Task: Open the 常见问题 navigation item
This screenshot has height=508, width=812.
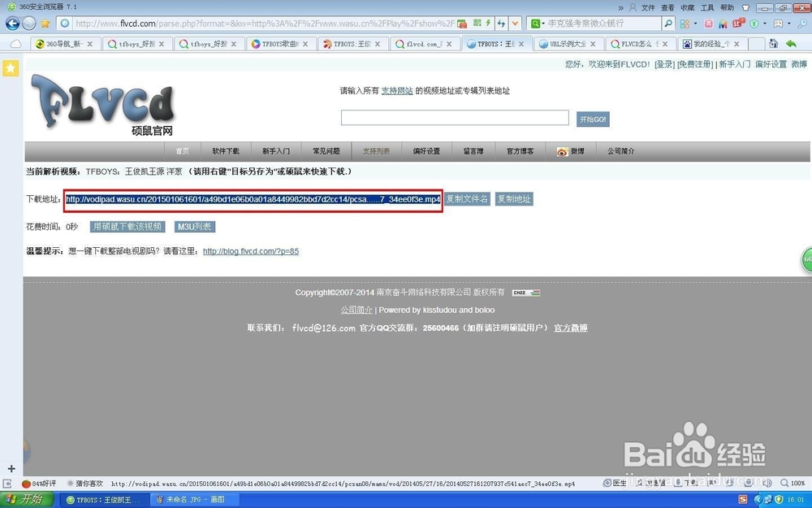Action: pos(326,151)
